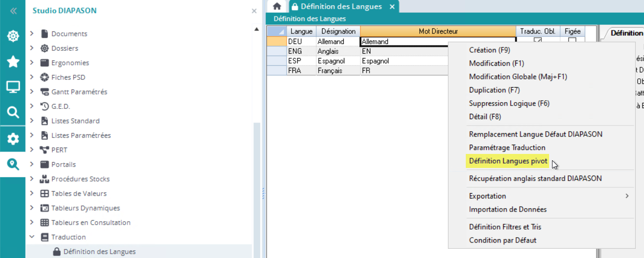Viewport: 644px width, 258px height.
Task: Click the ship's wheel icon in the sidebar
Action: pos(13,36)
